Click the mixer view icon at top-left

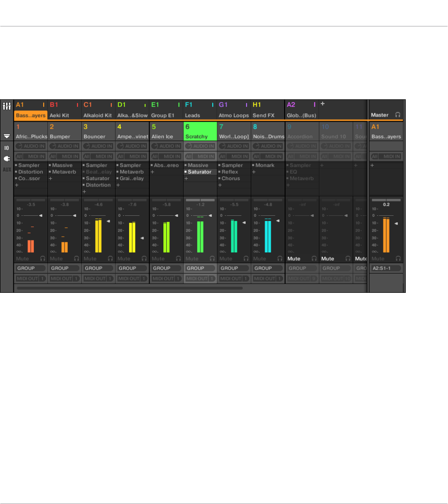pos(6,106)
